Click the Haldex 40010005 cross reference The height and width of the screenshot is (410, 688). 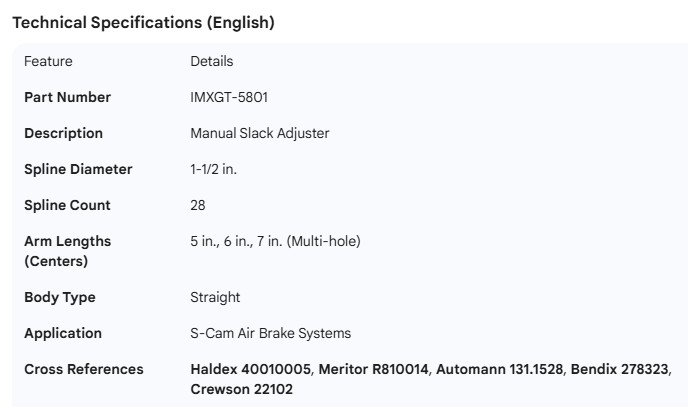[252, 369]
